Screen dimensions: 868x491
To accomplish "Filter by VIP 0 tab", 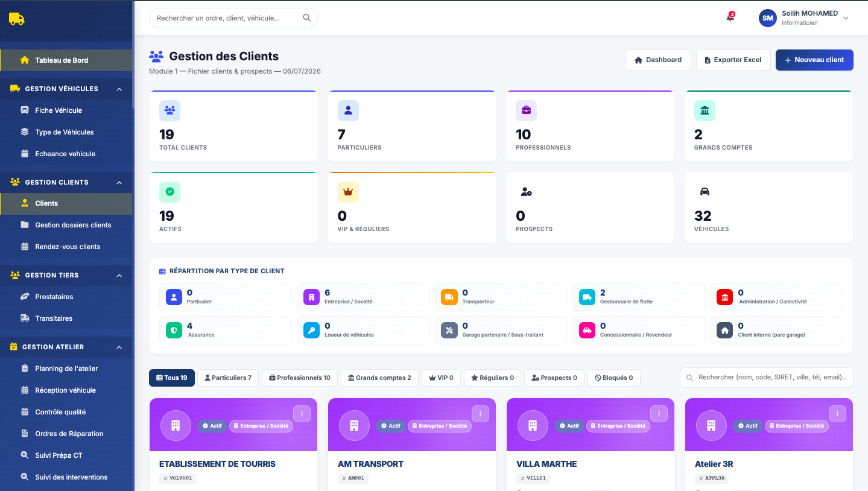I will [x=441, y=378].
